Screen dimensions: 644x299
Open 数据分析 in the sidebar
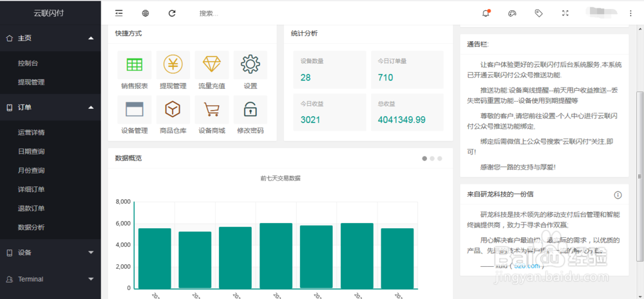(x=31, y=227)
